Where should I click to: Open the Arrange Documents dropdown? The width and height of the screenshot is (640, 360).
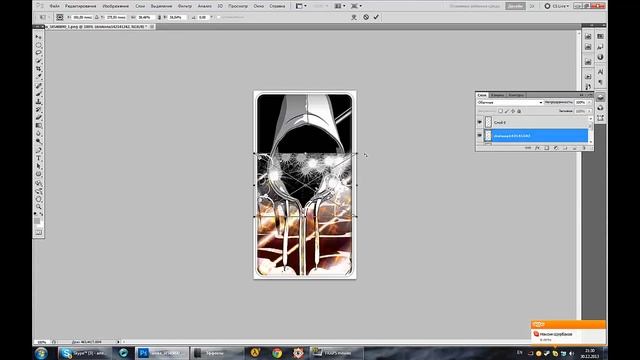point(340,6)
